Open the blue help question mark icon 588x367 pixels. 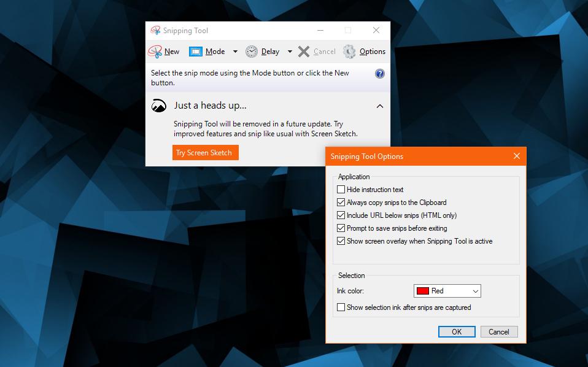[379, 74]
